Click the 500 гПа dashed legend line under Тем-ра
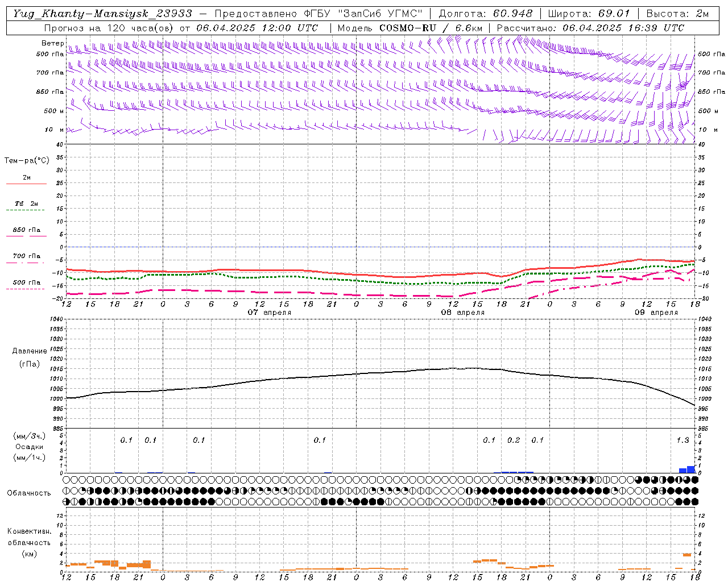 [25, 289]
